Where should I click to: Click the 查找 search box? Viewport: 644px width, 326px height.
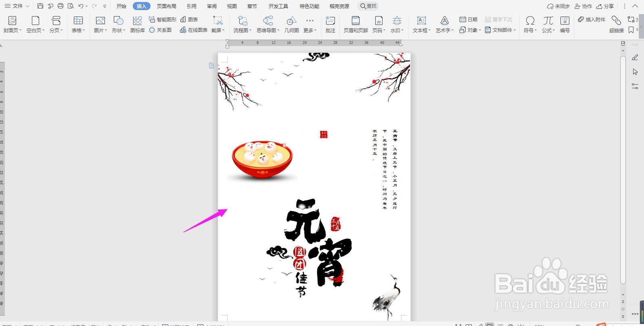pyautogui.click(x=368, y=6)
